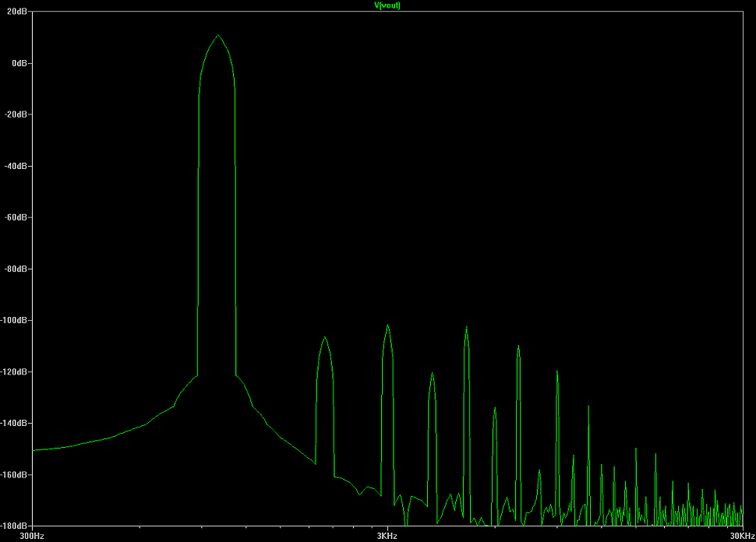Click the tip of the tallest fundamental peak
The width and height of the screenshot is (756, 542).
pos(218,35)
